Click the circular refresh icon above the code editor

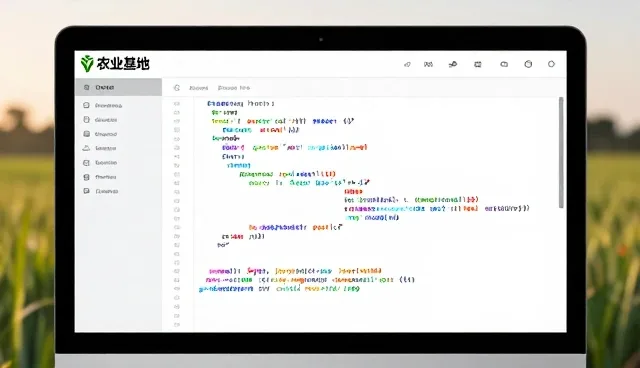pyautogui.click(x=177, y=88)
